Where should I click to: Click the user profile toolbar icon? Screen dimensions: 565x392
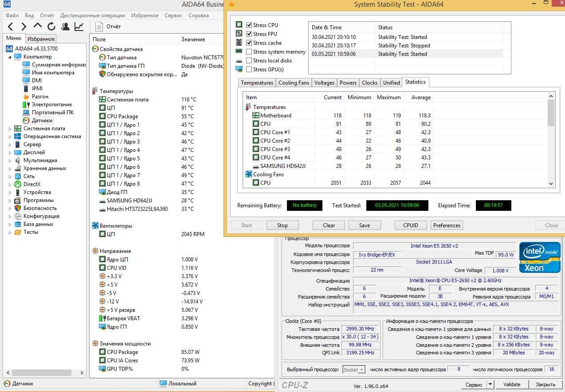pyautogui.click(x=65, y=27)
